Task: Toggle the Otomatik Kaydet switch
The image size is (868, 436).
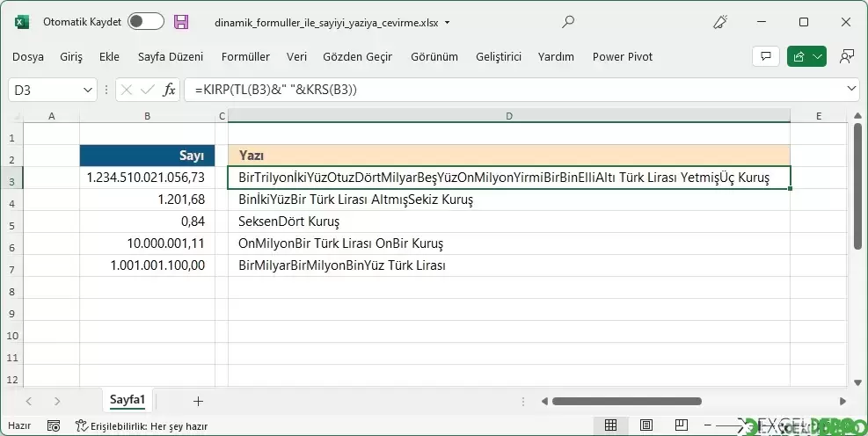Action: coord(146,22)
